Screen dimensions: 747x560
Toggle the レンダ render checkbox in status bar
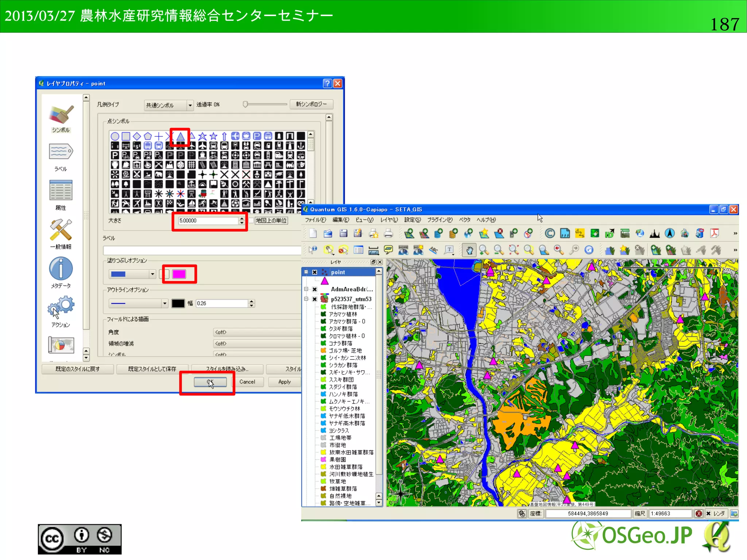pyautogui.click(x=708, y=514)
